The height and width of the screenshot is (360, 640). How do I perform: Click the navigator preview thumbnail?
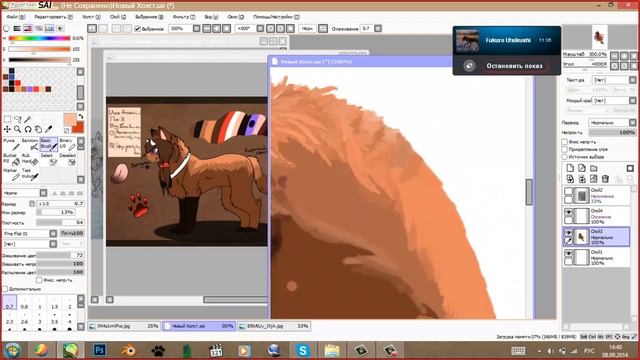coord(599,37)
